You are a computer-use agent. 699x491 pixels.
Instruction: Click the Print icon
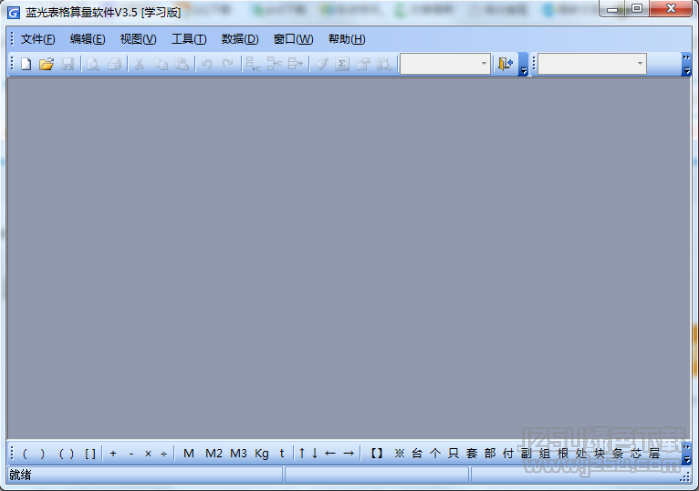[114, 64]
